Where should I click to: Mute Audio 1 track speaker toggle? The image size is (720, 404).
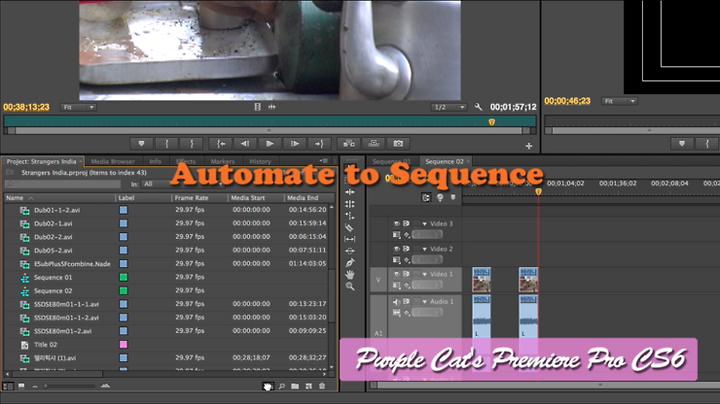pyautogui.click(x=396, y=302)
